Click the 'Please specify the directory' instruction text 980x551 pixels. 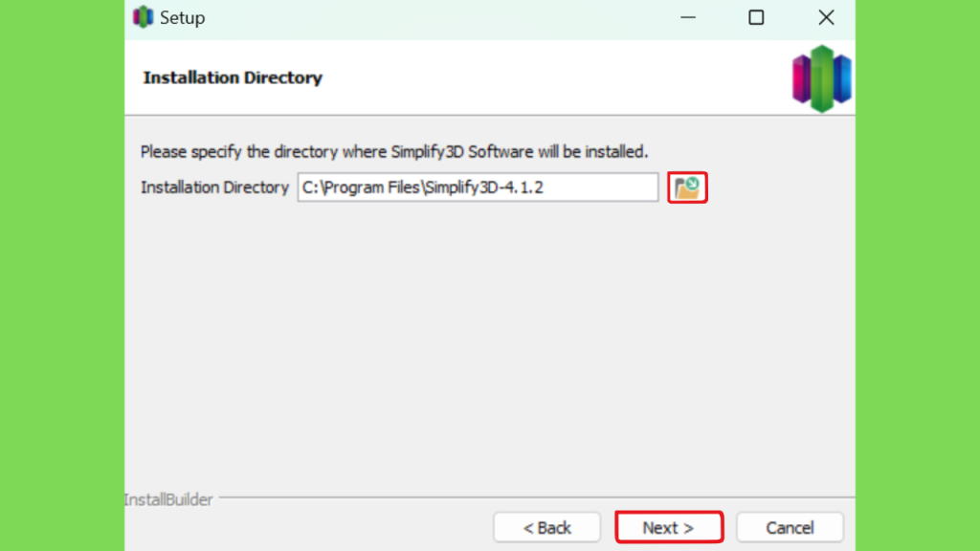click(393, 152)
